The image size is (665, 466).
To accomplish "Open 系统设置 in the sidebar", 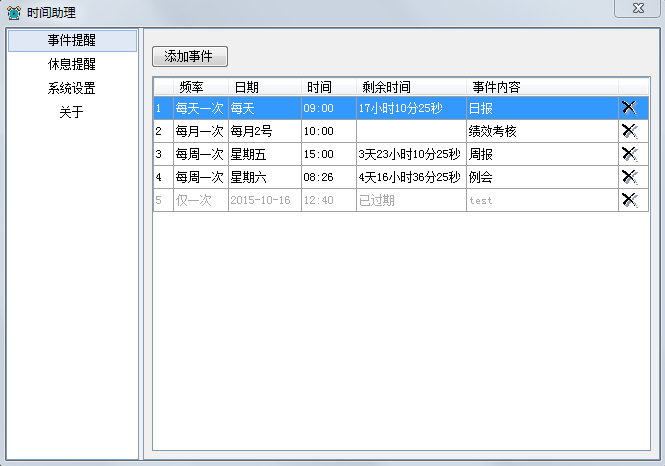I will tap(72, 88).
